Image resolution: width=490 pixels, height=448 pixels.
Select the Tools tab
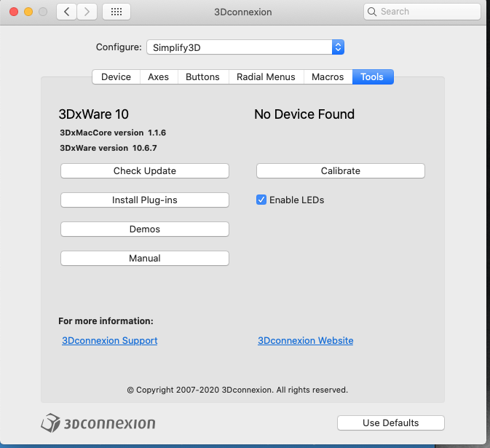pyautogui.click(x=372, y=77)
